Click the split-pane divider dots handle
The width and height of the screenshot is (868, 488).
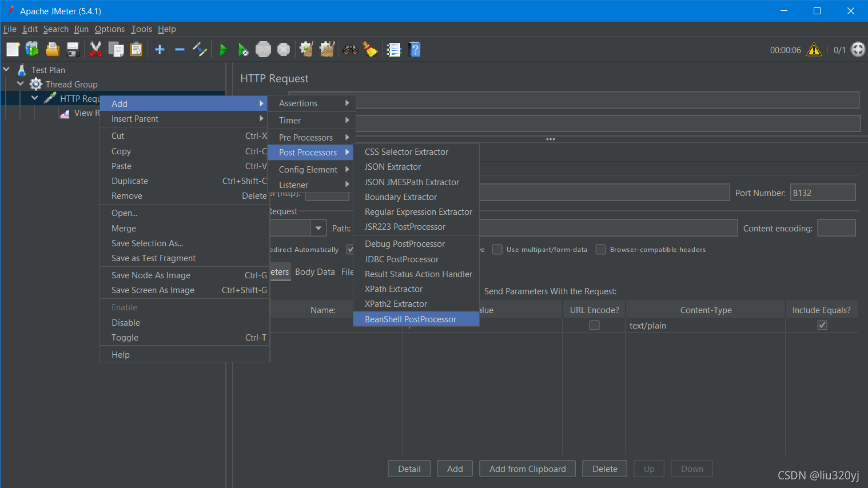(551, 139)
